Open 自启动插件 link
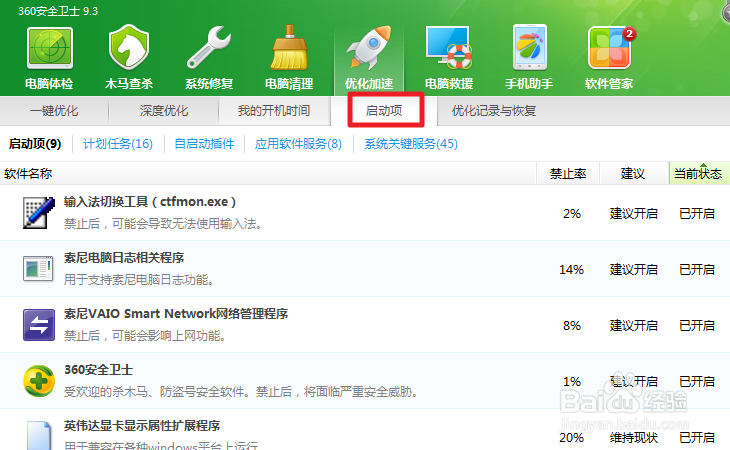 (204, 144)
